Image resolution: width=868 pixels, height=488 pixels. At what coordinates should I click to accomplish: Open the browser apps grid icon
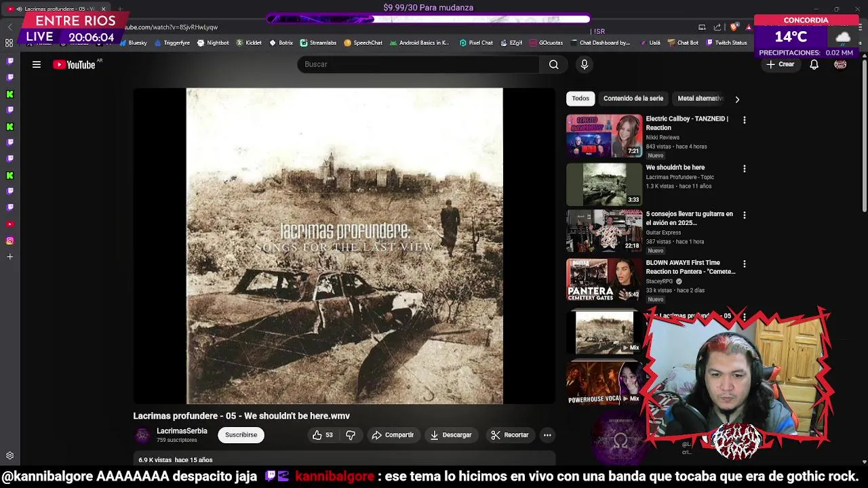(9, 43)
